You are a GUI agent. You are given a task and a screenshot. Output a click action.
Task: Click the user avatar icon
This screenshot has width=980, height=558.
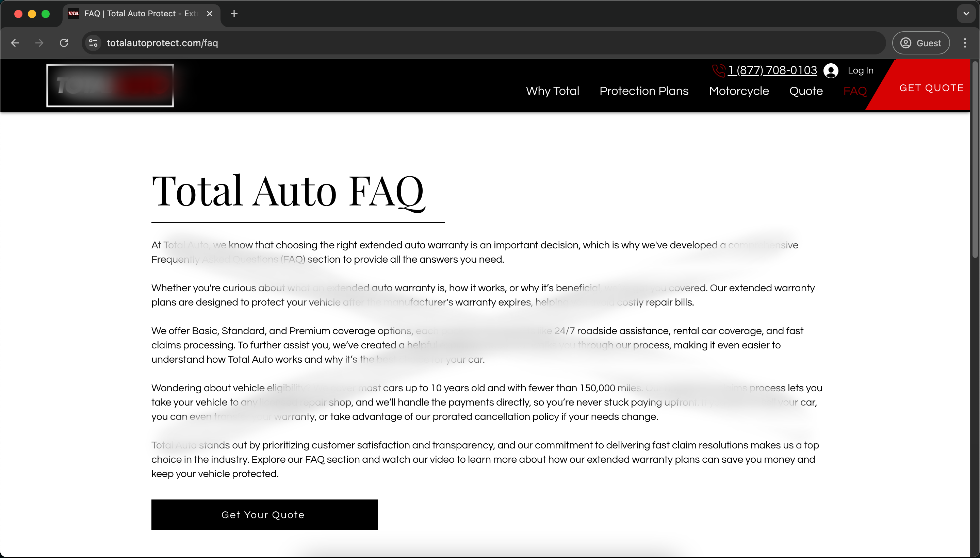click(x=831, y=71)
